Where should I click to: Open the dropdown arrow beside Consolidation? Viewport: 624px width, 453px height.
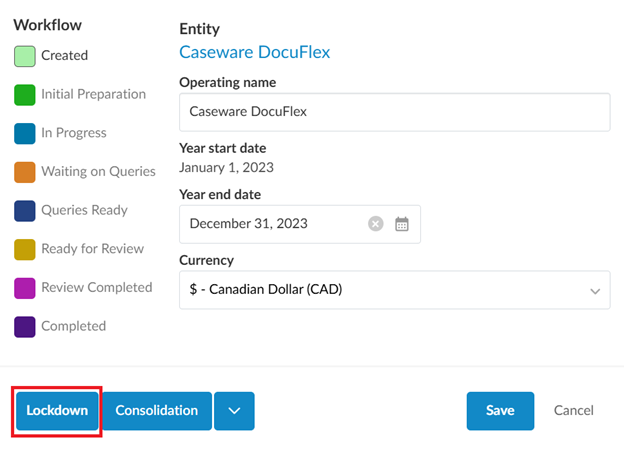coord(234,411)
